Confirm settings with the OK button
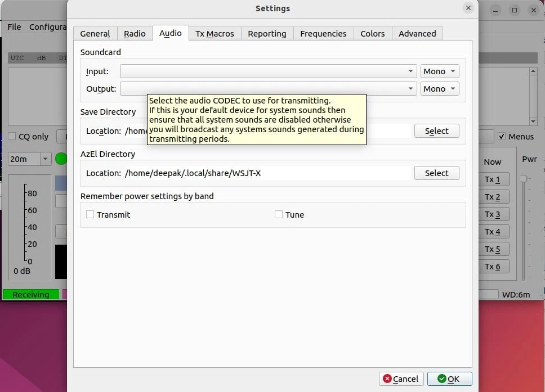 pos(449,379)
